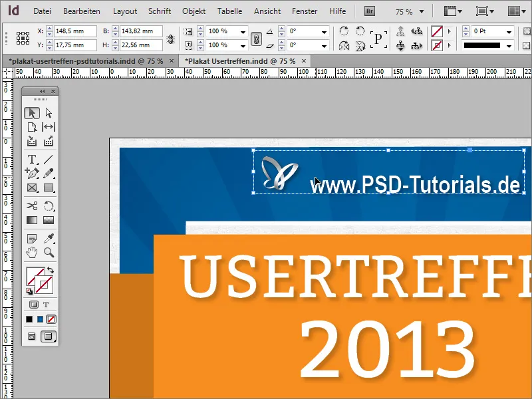Open the Scale X percentage dropdown

click(243, 32)
